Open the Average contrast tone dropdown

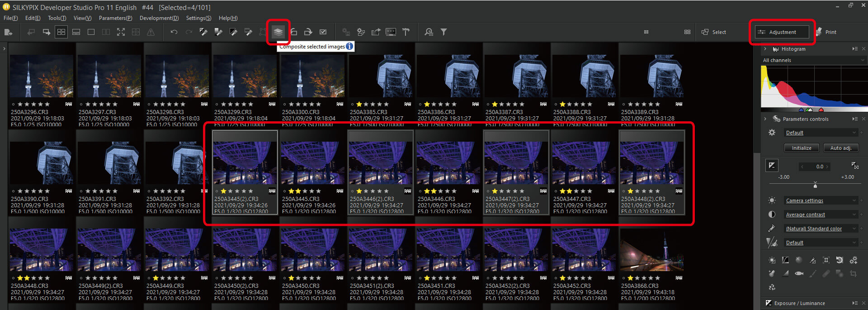tap(821, 215)
